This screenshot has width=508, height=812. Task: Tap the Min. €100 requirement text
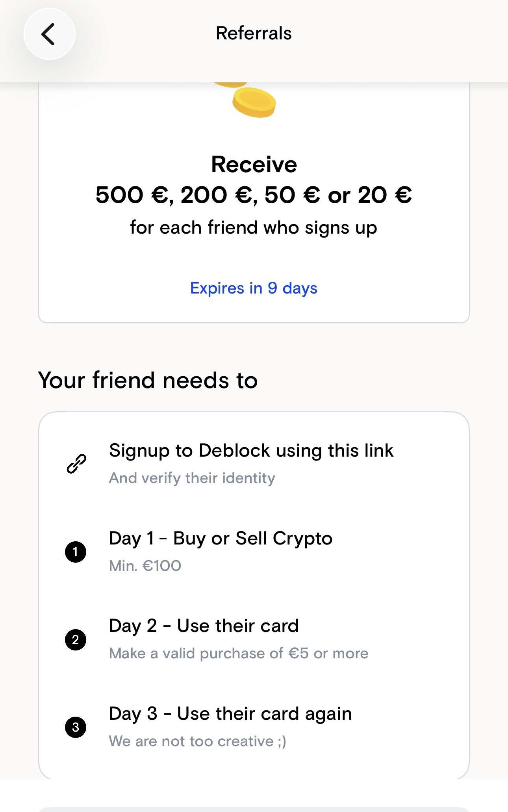[145, 566]
